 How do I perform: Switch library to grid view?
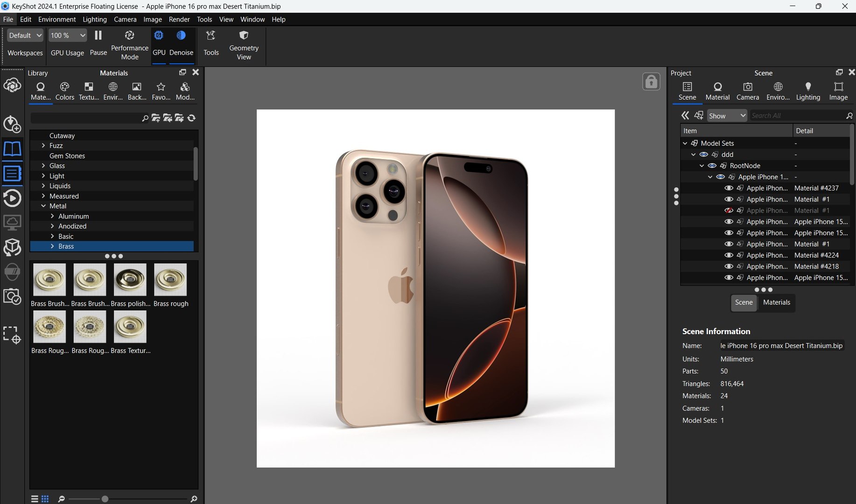tap(45, 499)
